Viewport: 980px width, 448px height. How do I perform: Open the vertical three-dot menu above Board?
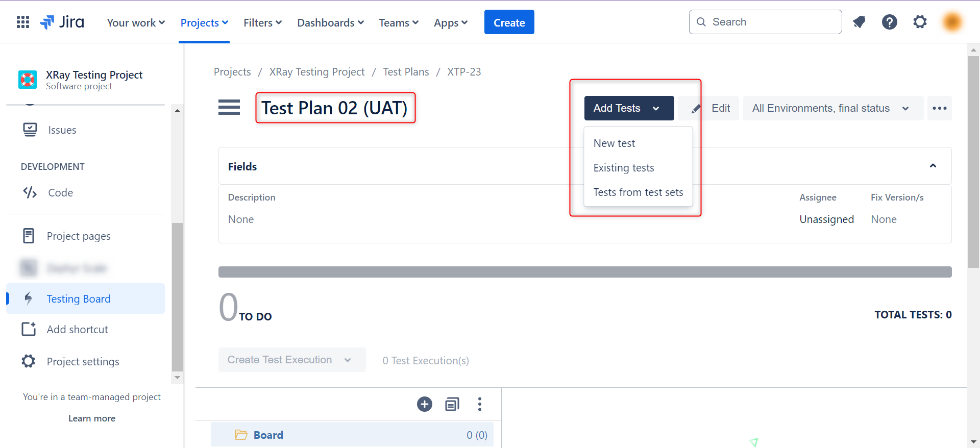click(x=479, y=404)
